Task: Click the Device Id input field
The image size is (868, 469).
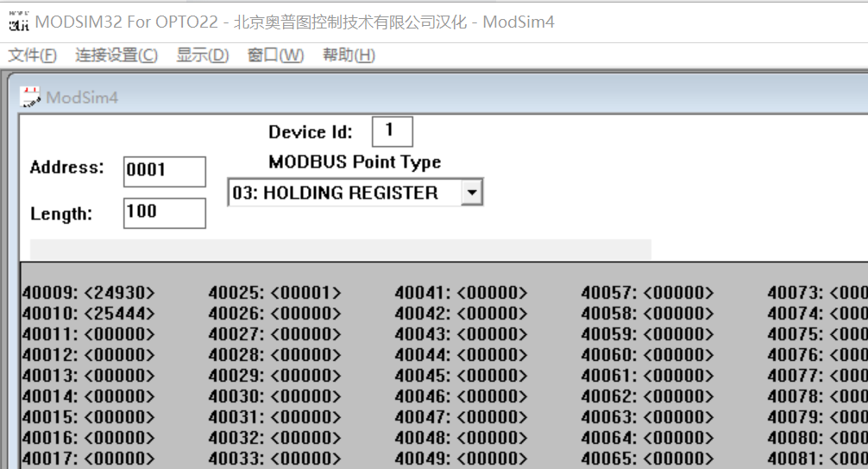Action: (x=392, y=131)
